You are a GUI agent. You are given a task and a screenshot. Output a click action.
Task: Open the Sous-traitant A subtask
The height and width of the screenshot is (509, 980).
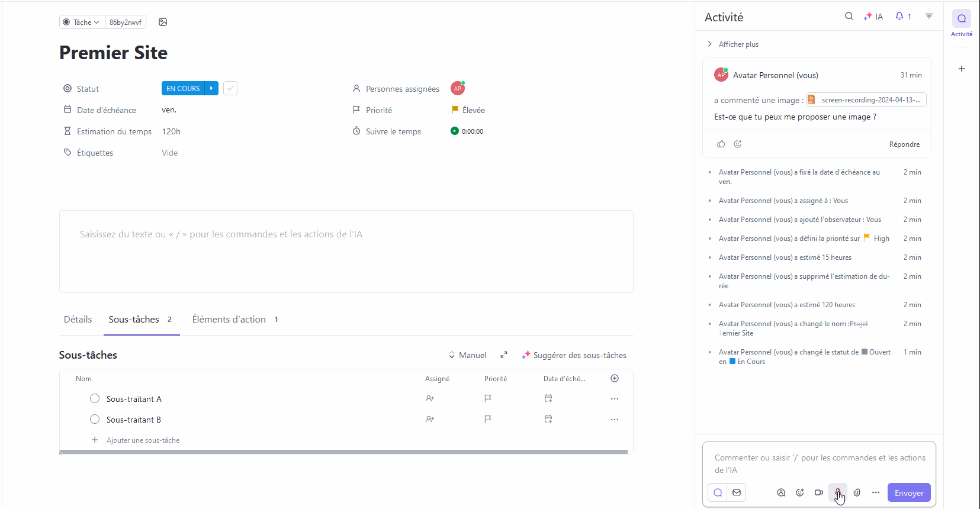134,399
